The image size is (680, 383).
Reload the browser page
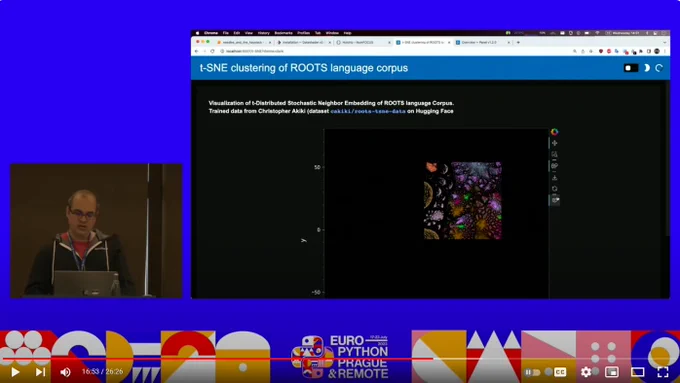(212, 51)
